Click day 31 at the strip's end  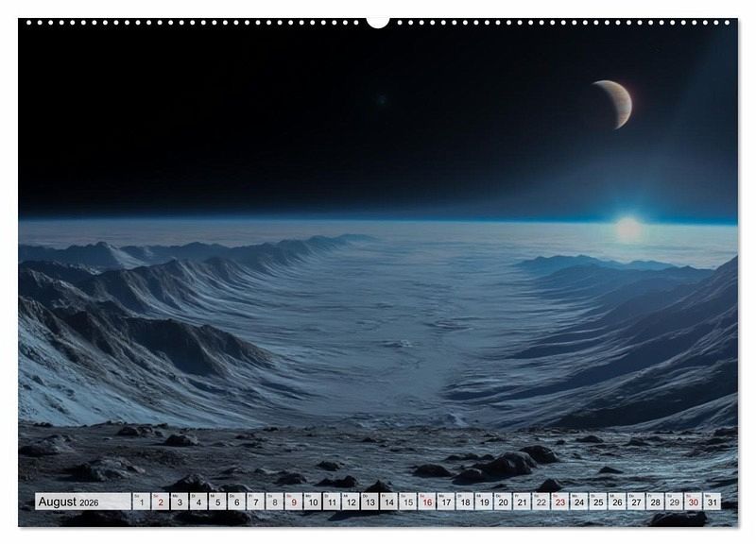pos(713,502)
